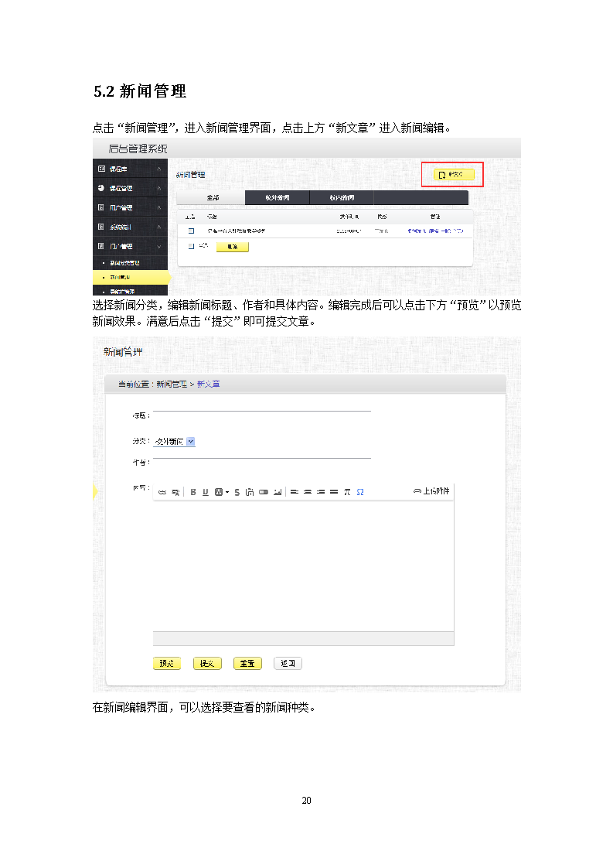
Task: Click 新闻管理 in the breadcrumb path
Action: 172,384
